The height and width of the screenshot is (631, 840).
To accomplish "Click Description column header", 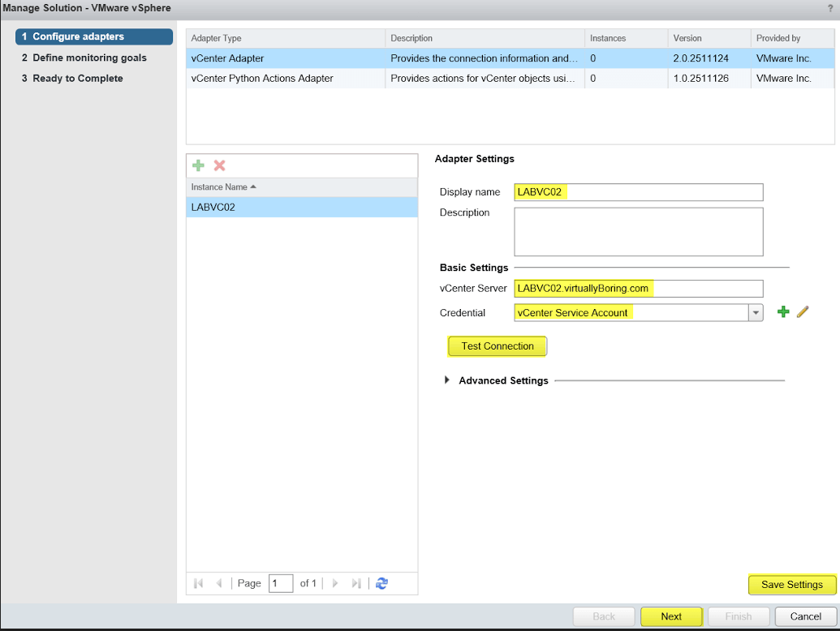I will (x=485, y=39).
